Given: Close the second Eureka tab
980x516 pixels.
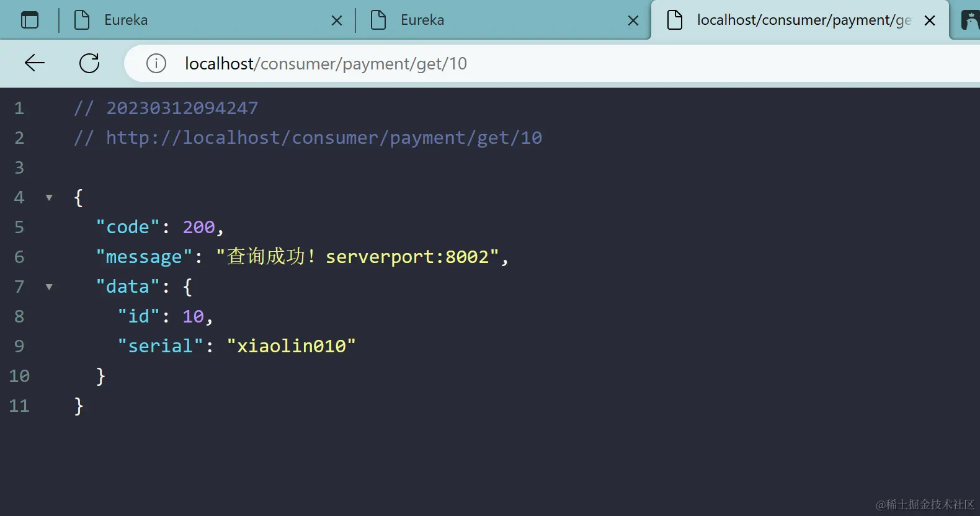Looking at the screenshot, I should click(x=633, y=20).
